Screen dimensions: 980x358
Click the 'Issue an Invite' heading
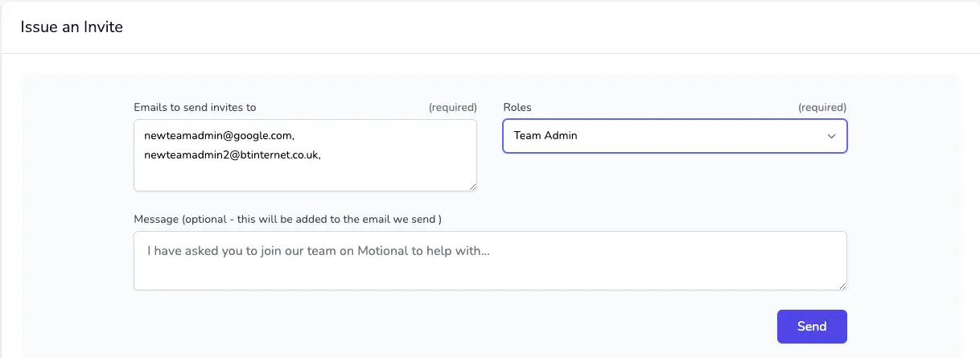pyautogui.click(x=72, y=27)
